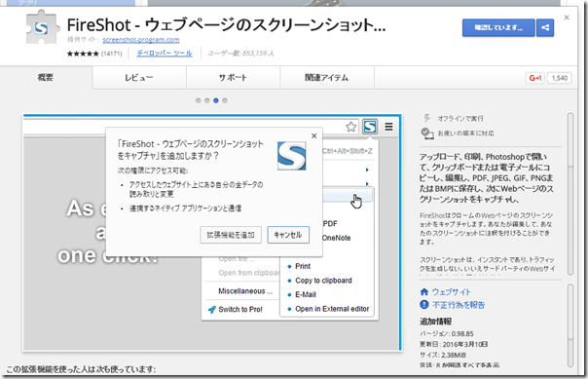Click the G+1 button
The width and height of the screenshot is (588, 379).
tap(534, 78)
